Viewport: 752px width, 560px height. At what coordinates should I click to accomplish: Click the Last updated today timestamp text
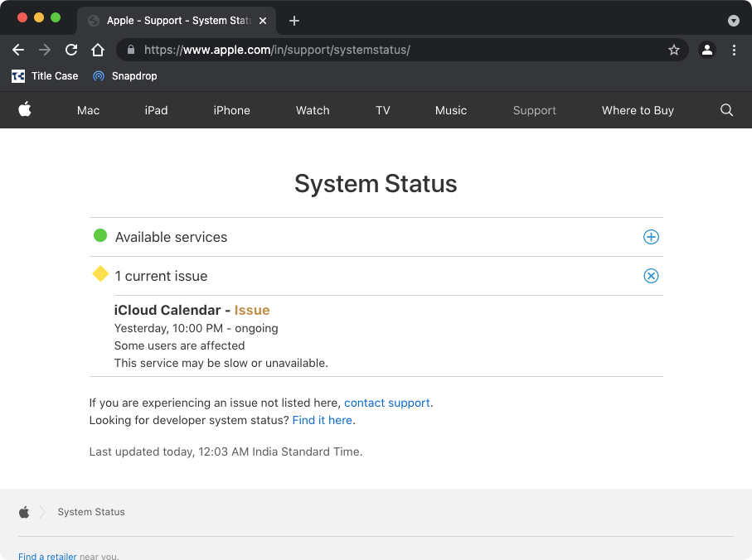tap(226, 451)
